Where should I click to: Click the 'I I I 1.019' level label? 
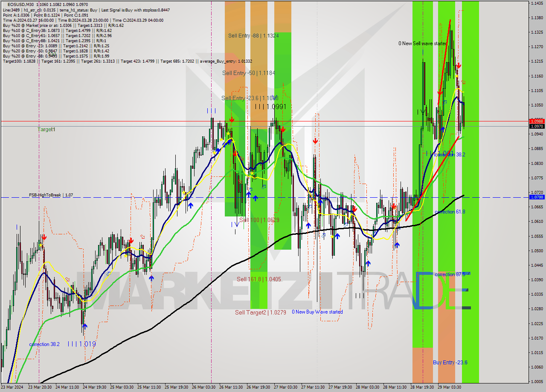81,344
